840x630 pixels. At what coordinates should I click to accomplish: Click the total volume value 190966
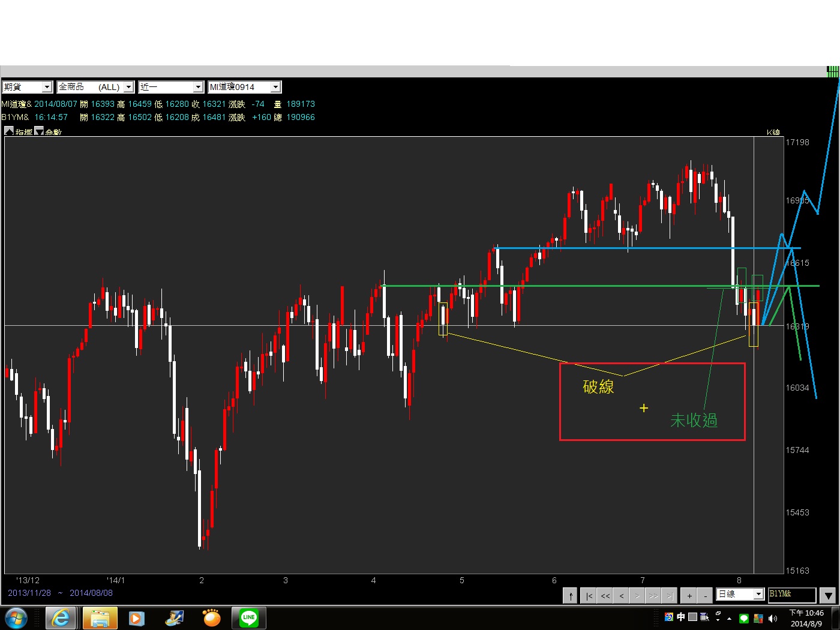301,117
